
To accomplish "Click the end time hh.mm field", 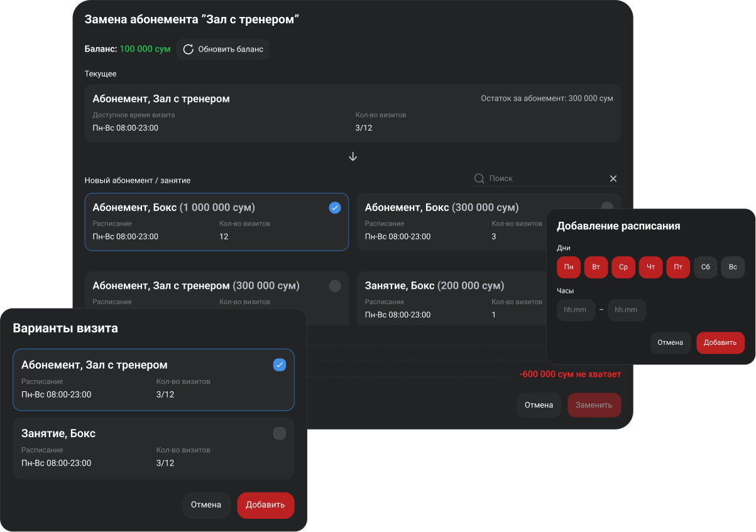I will [627, 310].
